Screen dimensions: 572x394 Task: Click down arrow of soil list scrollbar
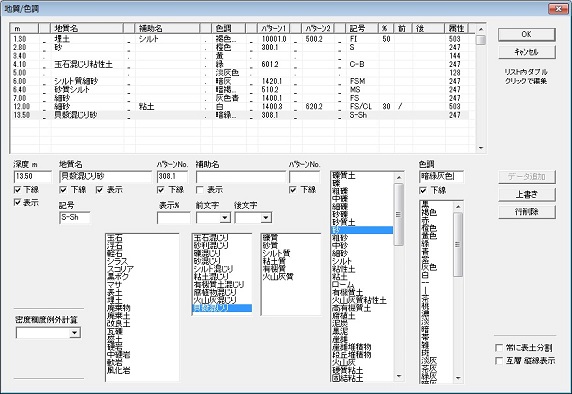pyautogui.click(x=399, y=376)
